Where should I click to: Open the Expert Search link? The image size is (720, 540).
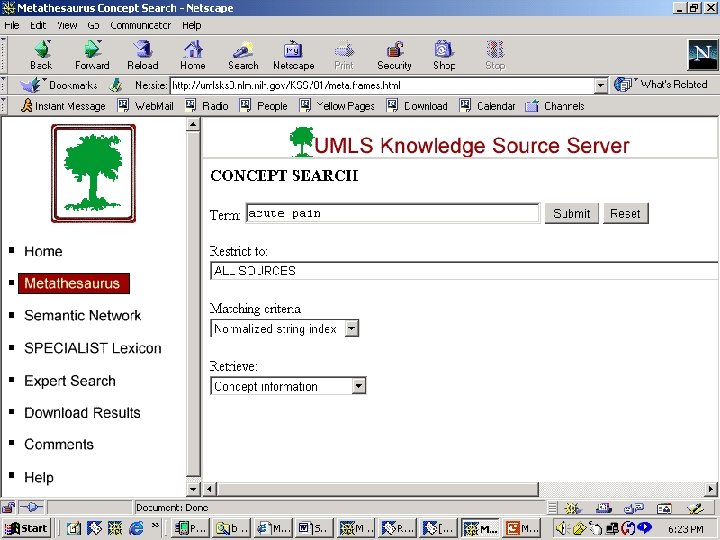click(x=70, y=381)
